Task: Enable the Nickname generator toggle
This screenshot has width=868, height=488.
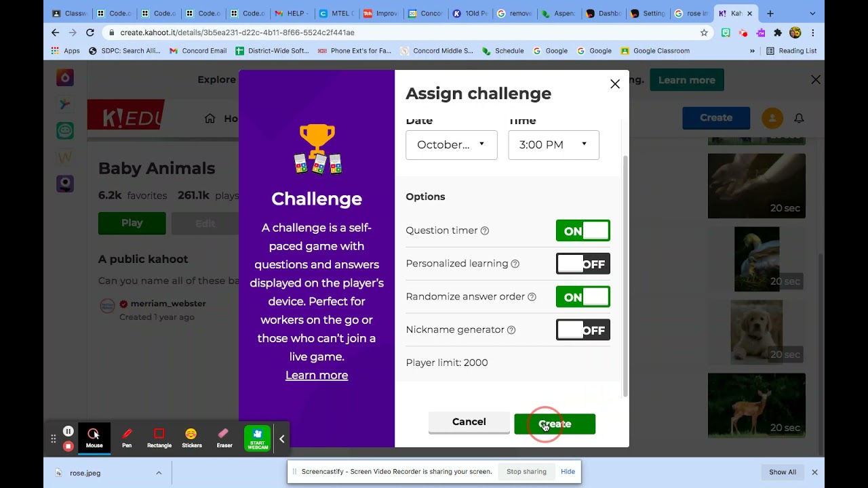Action: pos(583,330)
